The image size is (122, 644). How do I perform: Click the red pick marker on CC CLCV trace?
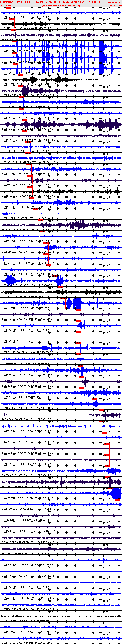[63, 298]
